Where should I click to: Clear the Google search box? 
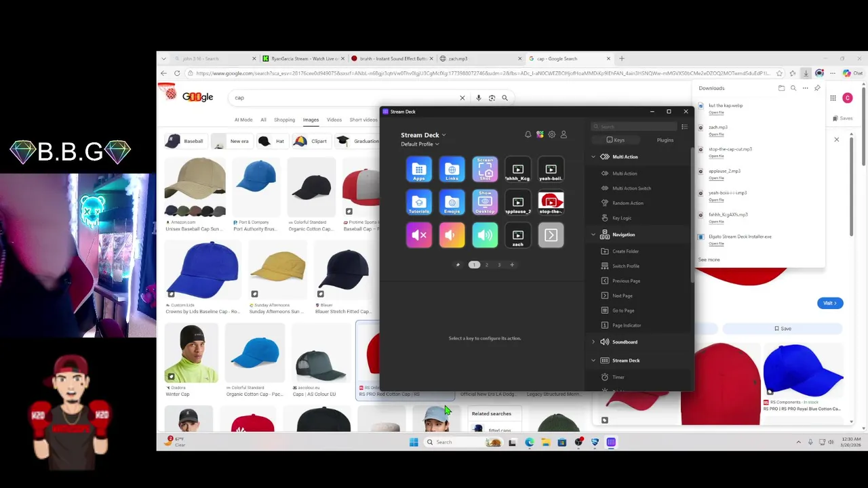(x=462, y=98)
